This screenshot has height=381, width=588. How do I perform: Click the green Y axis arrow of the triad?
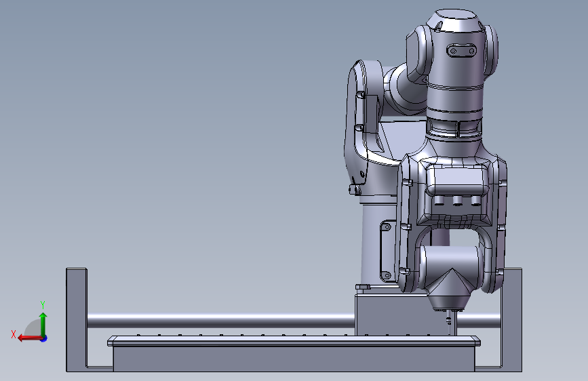(x=43, y=323)
